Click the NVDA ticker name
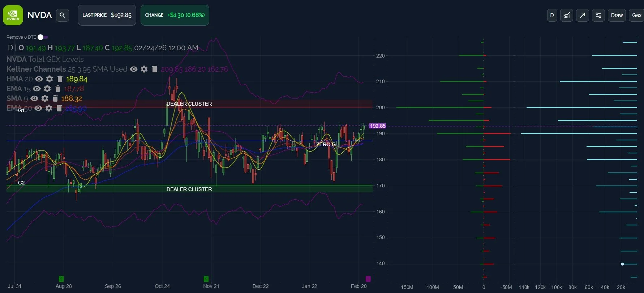The image size is (644, 293). click(40, 15)
